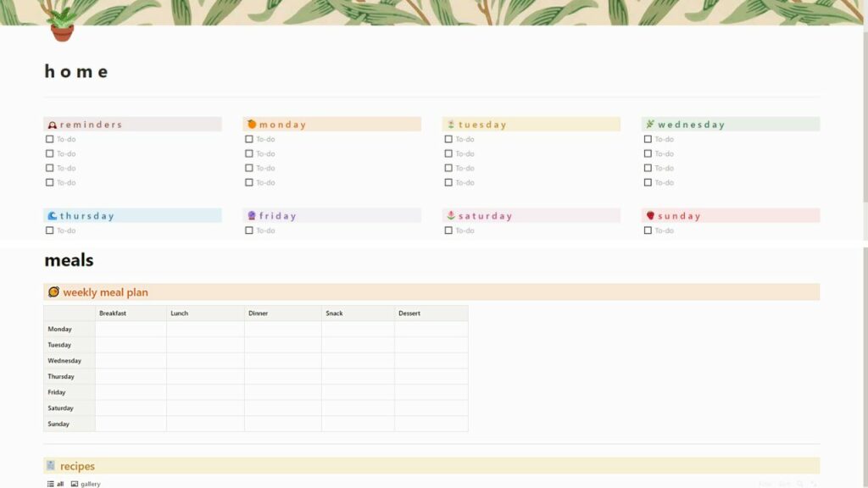Check the first To-do under reminders

[49, 138]
